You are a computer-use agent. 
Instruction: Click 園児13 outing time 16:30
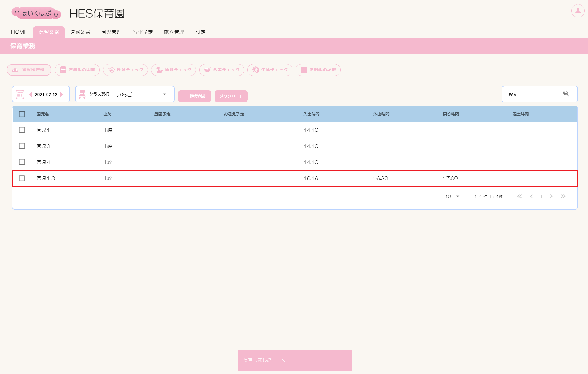click(x=381, y=178)
